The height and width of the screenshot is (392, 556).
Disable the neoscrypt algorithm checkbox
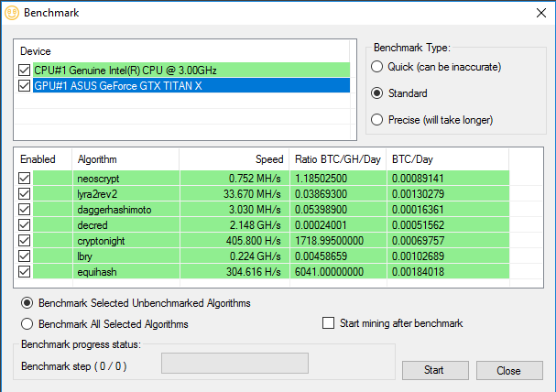tap(24, 179)
